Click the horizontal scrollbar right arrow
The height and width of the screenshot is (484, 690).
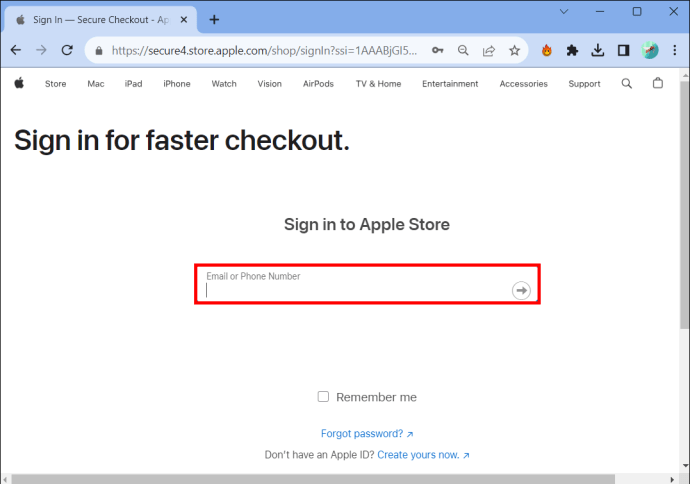coord(672,479)
